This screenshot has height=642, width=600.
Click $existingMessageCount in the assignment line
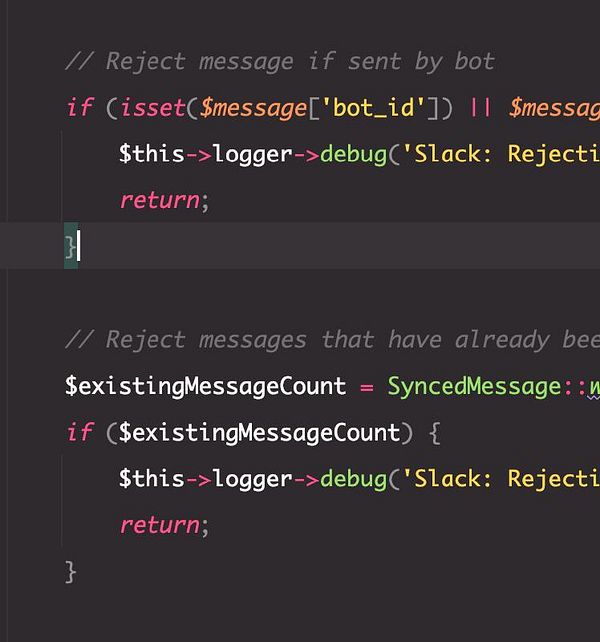pos(205,386)
